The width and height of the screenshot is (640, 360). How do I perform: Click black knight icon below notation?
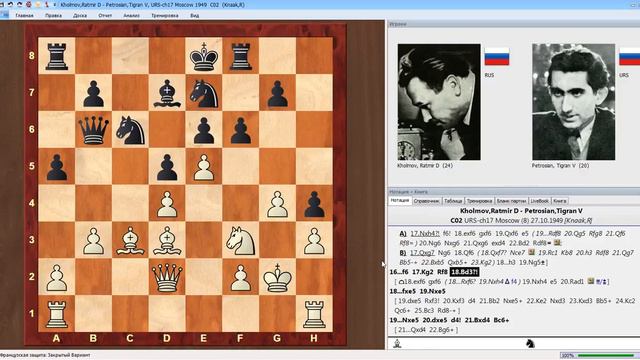coord(530,343)
